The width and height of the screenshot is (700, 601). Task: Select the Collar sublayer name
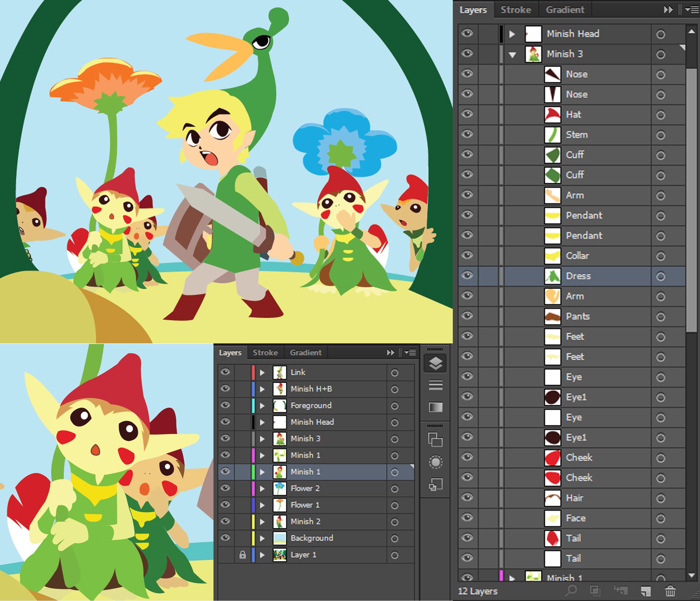(x=577, y=256)
